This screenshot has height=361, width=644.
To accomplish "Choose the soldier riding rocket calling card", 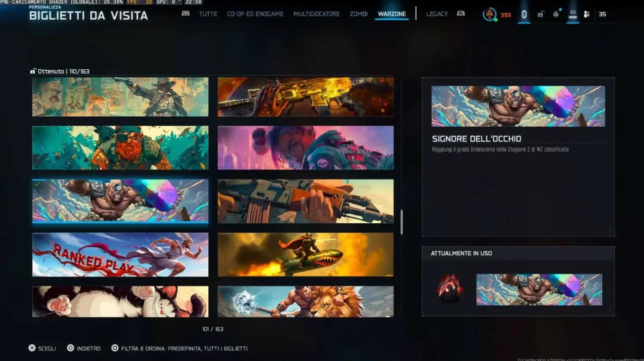I will 306,255.
